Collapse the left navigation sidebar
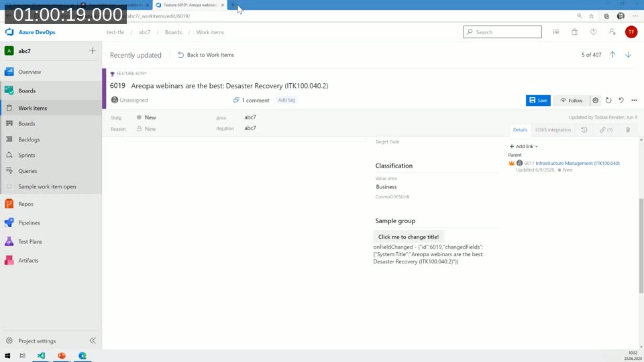The height and width of the screenshot is (362, 644). (x=93, y=341)
